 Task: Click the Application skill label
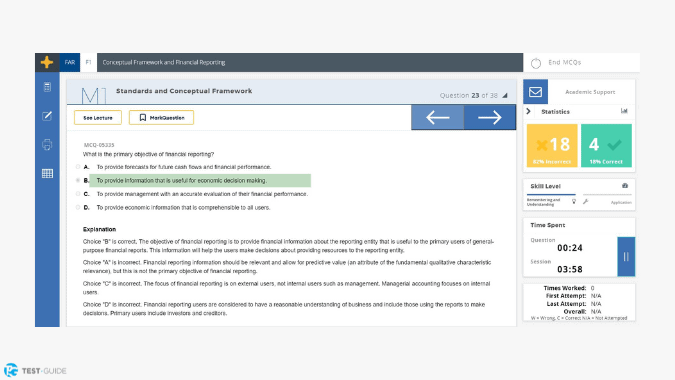pyautogui.click(x=621, y=202)
